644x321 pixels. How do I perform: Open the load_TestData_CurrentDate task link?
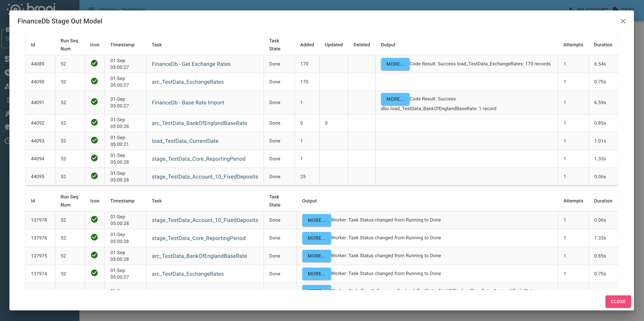[185, 141]
